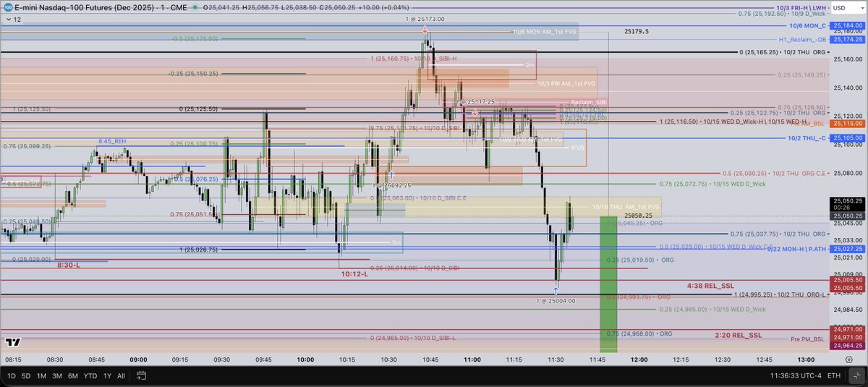Screen dimensions: 868x387
Task: Click the '10/6 MON_C' line label
Action: coord(807,25)
